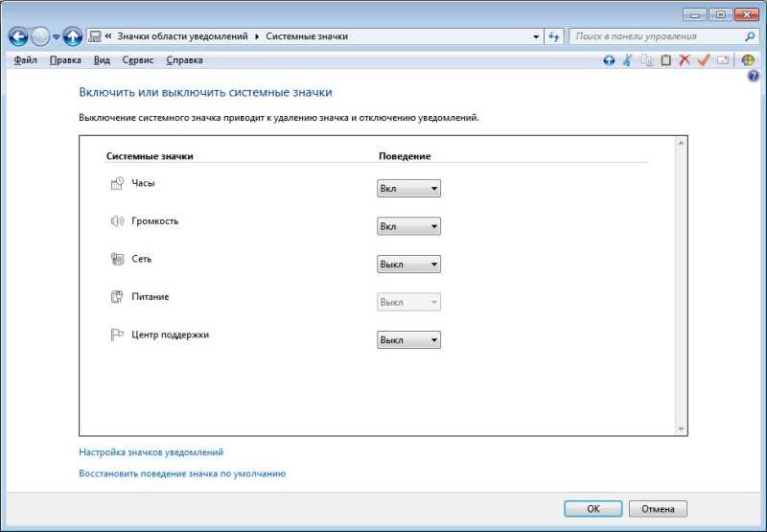Image resolution: width=767 pixels, height=532 pixels.
Task: Click the Питание power icon
Action: (116, 297)
